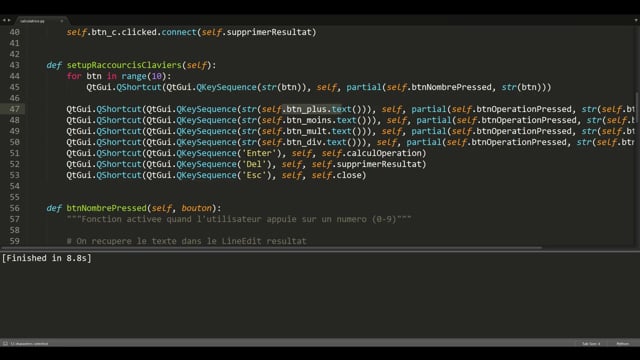640x360 pixels.
Task: Open the Tab Size setting in status bar
Action: pyautogui.click(x=591, y=344)
